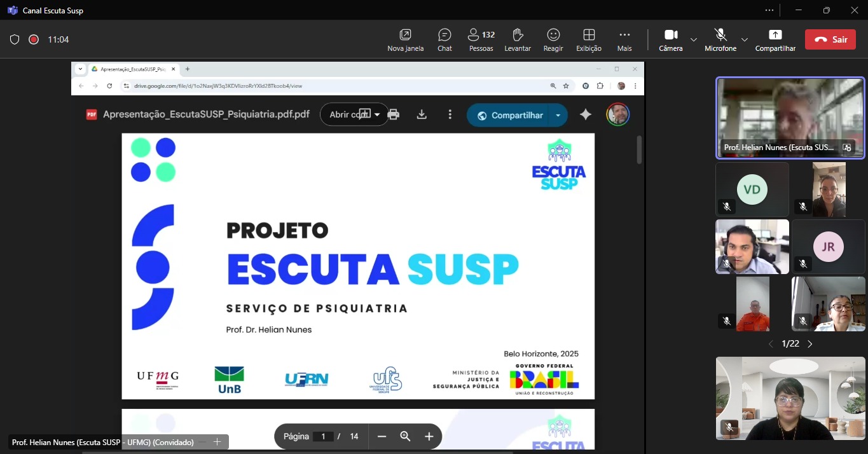The height and width of the screenshot is (454, 868).
Task: Click the zoom-in plus button in PDF viewer
Action: click(429, 436)
